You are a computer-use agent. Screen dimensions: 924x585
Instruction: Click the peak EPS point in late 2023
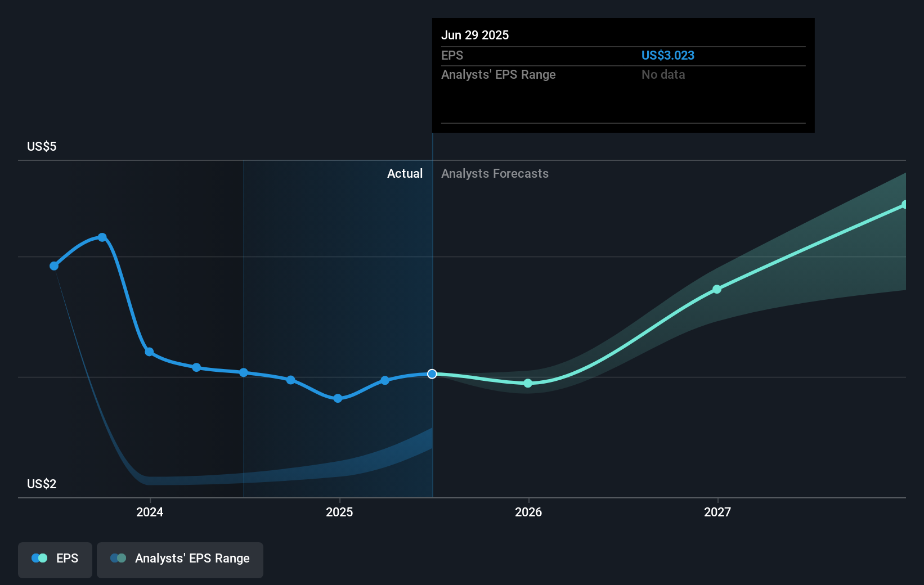[x=102, y=237]
